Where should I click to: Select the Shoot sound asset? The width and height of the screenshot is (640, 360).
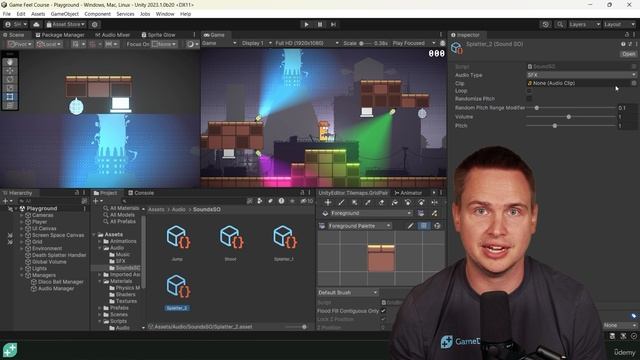[231, 242]
